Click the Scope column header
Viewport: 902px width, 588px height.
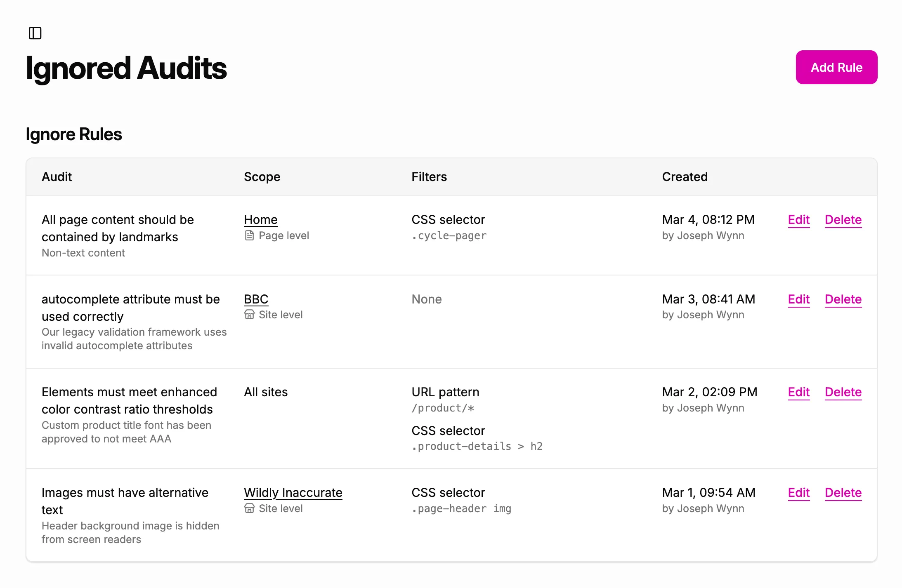(262, 176)
